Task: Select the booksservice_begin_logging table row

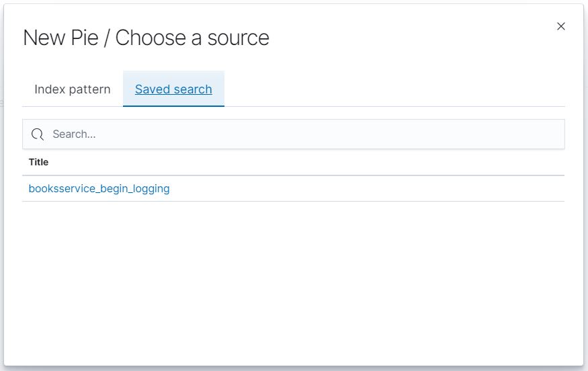Action: coord(293,189)
